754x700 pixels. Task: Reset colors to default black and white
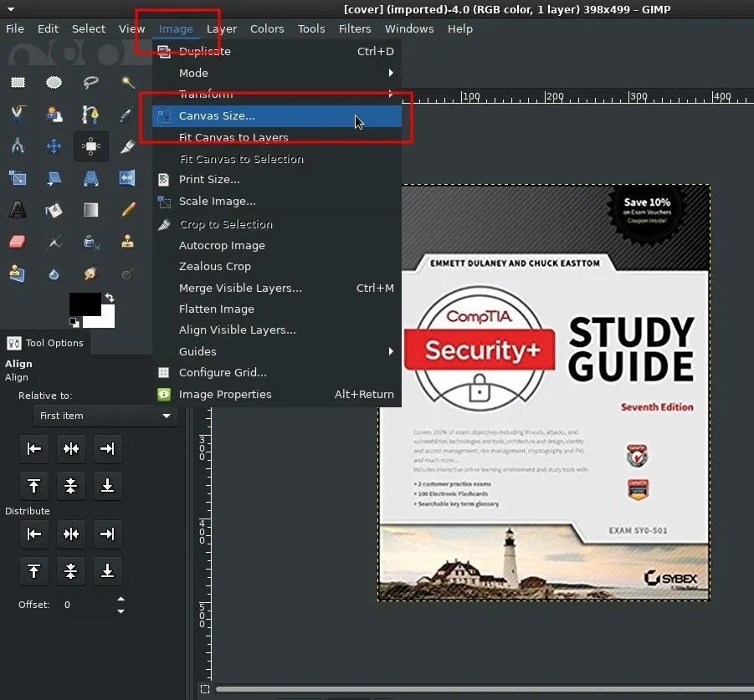point(74,322)
